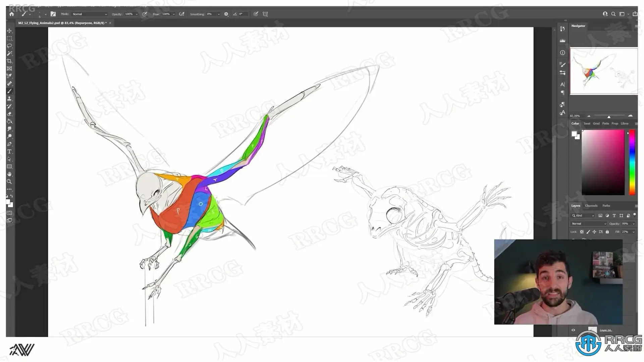This screenshot has width=644, height=362.
Task: Toggle Layer 14 visibility eye
Action: click(573, 330)
